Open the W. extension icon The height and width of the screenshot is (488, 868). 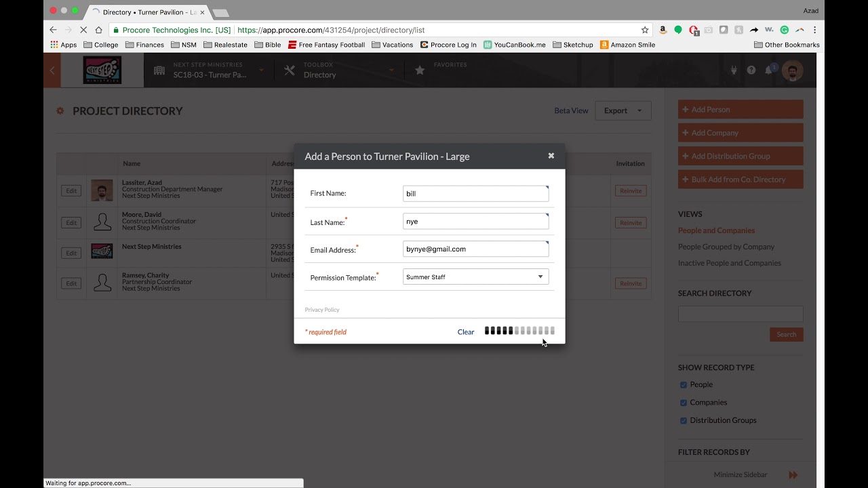[769, 30]
